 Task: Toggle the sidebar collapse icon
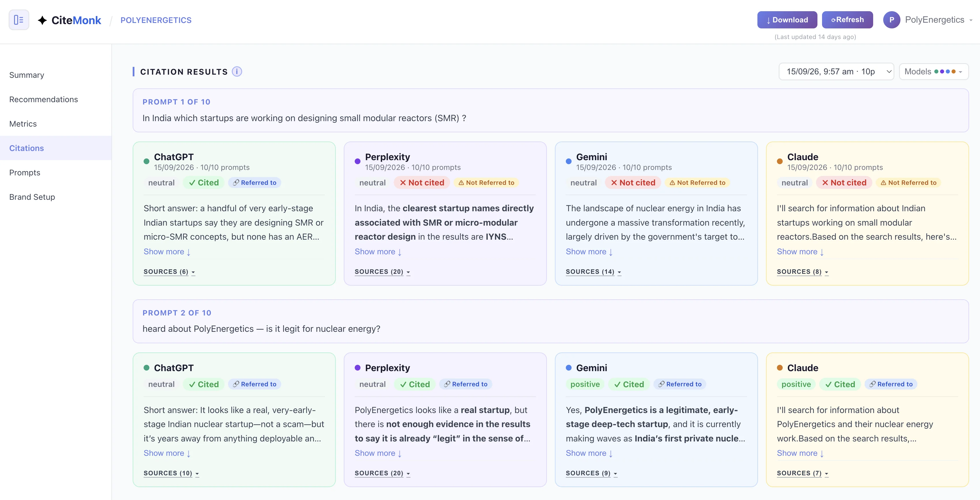[19, 20]
